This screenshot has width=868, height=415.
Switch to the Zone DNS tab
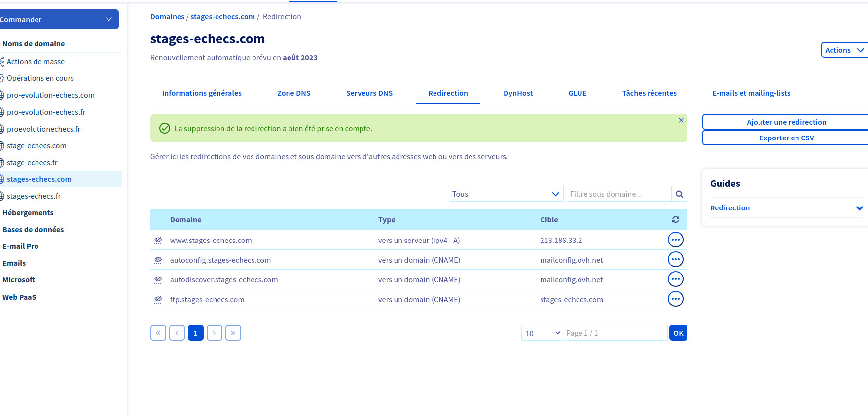point(293,93)
